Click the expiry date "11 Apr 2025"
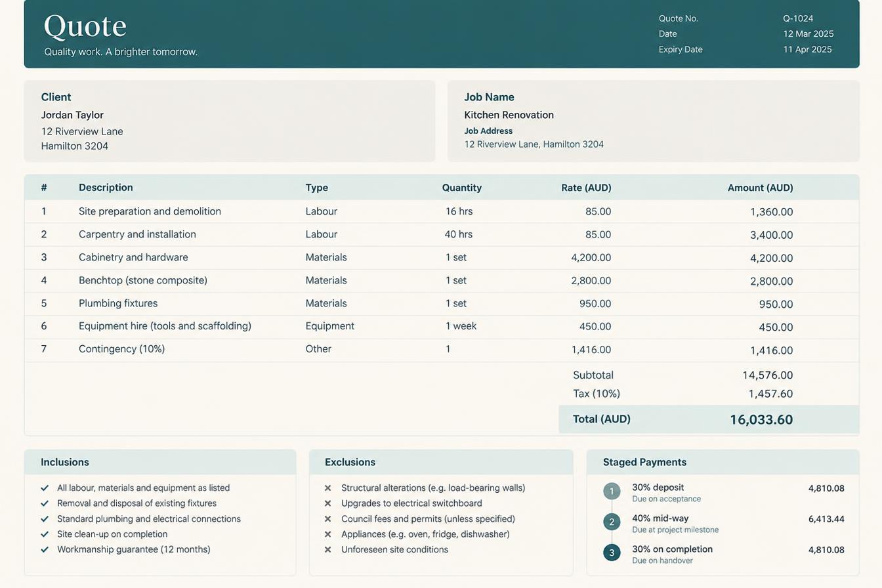 coord(807,50)
